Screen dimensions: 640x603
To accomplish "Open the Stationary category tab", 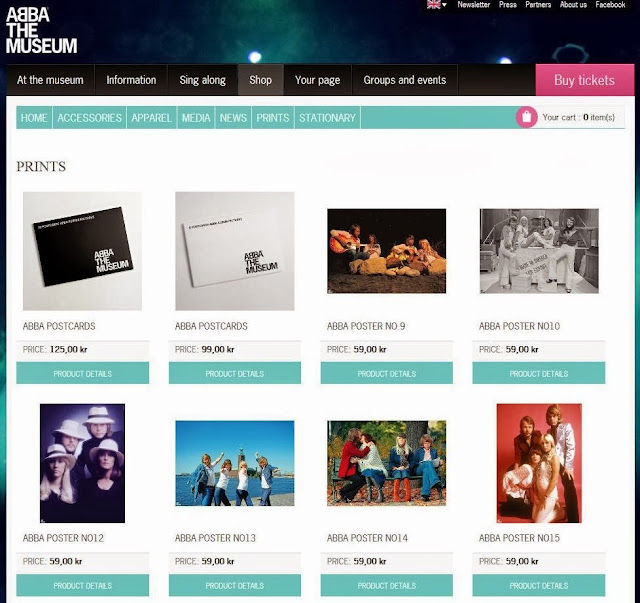I will pos(327,118).
